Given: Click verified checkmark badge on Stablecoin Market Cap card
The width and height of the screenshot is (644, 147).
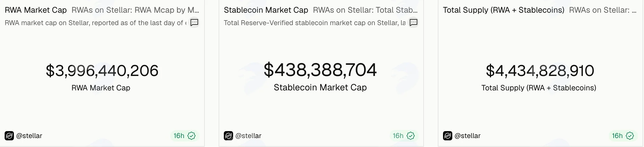Looking at the screenshot, I should point(411,136).
